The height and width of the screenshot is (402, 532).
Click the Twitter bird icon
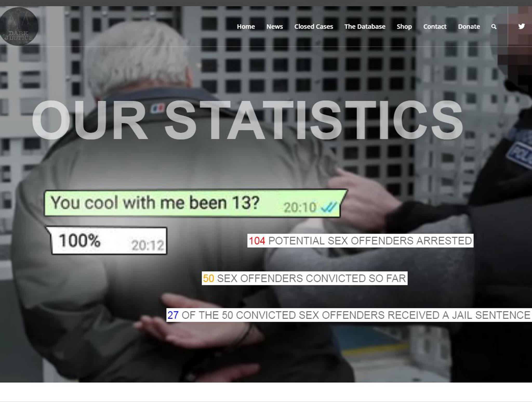tap(522, 26)
